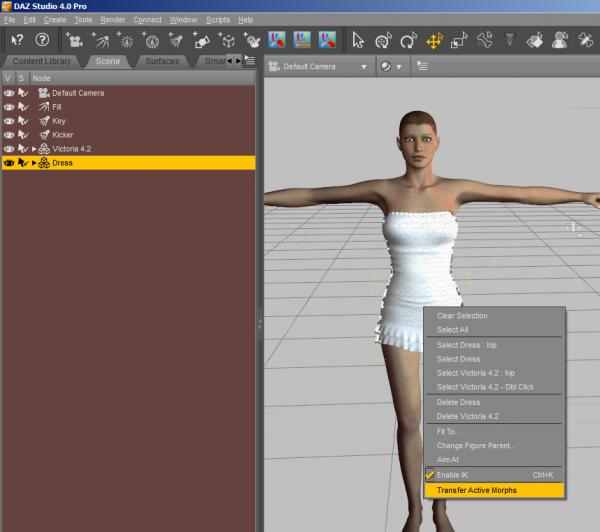The image size is (600, 532).
Task: Create a new linear point light icon
Action: click(x=151, y=40)
